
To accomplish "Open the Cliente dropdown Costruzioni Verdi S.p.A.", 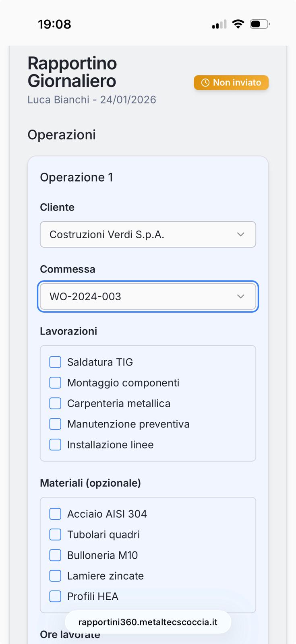I will (x=148, y=234).
